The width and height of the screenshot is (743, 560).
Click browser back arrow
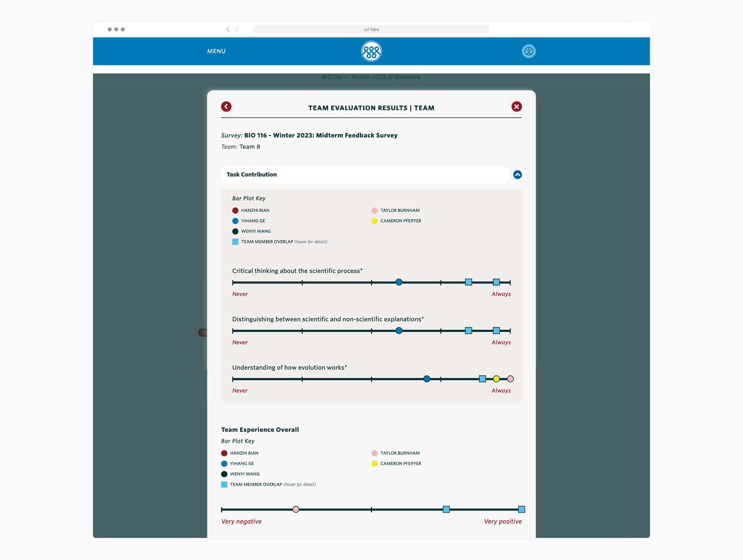point(228,29)
